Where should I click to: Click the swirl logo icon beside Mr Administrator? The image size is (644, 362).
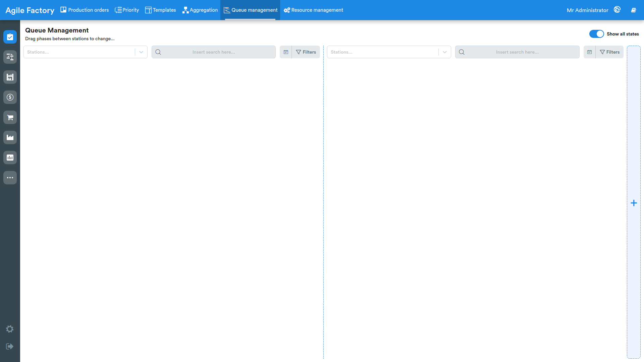click(617, 10)
